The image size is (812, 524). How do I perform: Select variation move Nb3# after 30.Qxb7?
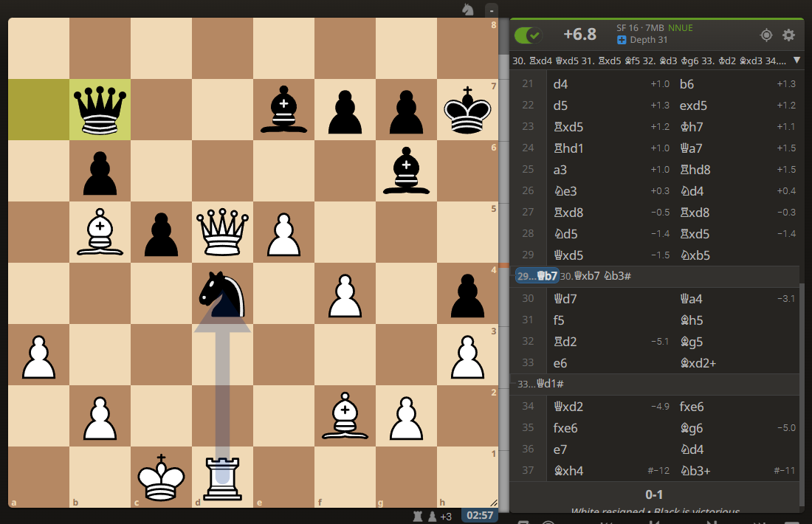(617, 276)
